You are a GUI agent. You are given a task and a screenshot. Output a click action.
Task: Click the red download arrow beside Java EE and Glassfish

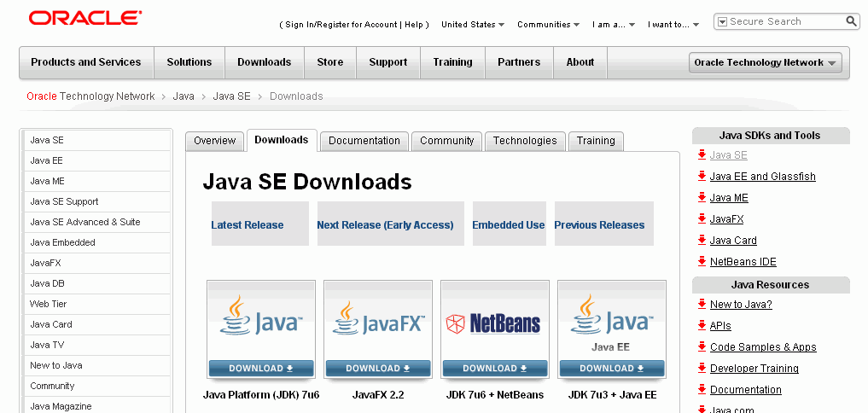[x=702, y=176]
